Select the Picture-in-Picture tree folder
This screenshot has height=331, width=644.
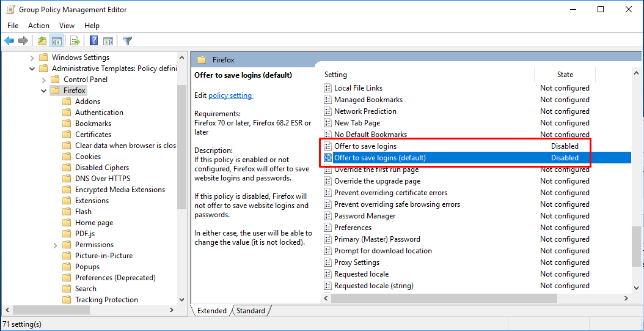(104, 256)
